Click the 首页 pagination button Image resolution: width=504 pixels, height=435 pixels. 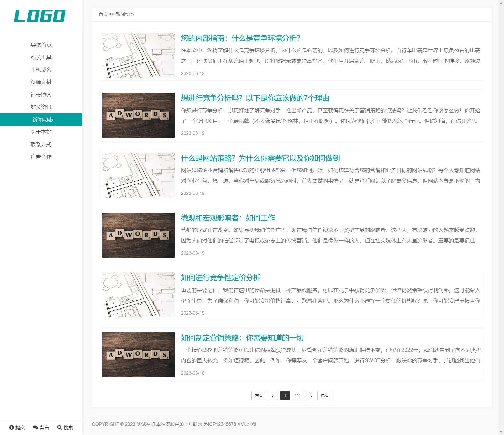259,395
